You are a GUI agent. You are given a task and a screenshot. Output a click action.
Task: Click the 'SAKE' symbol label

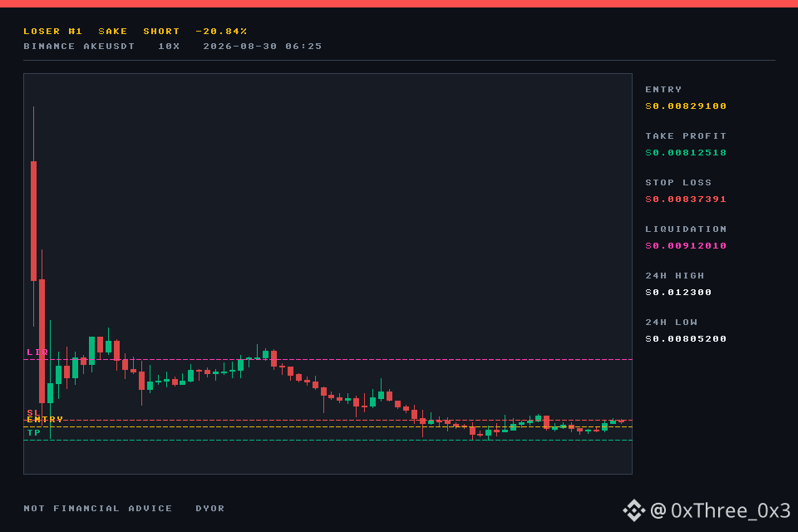coord(113,32)
